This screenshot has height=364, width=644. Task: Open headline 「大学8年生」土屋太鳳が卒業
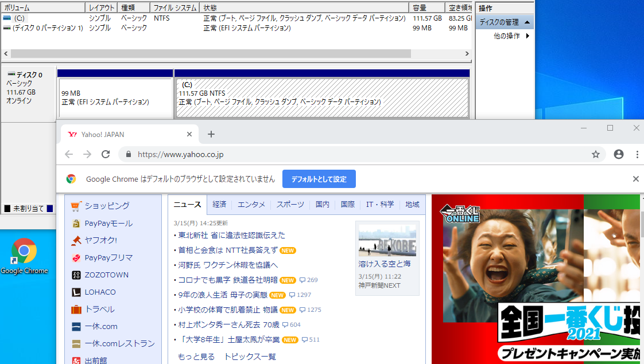tap(229, 339)
